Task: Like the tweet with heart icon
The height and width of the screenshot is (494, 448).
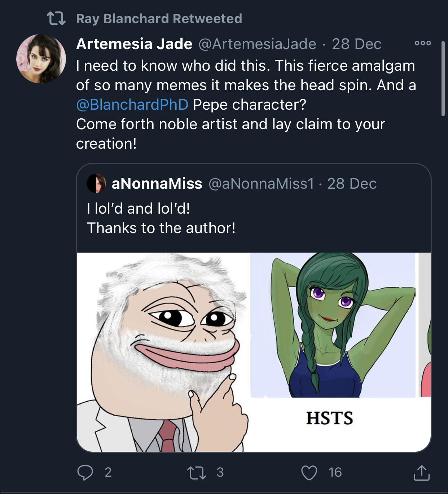Action: pos(309,473)
